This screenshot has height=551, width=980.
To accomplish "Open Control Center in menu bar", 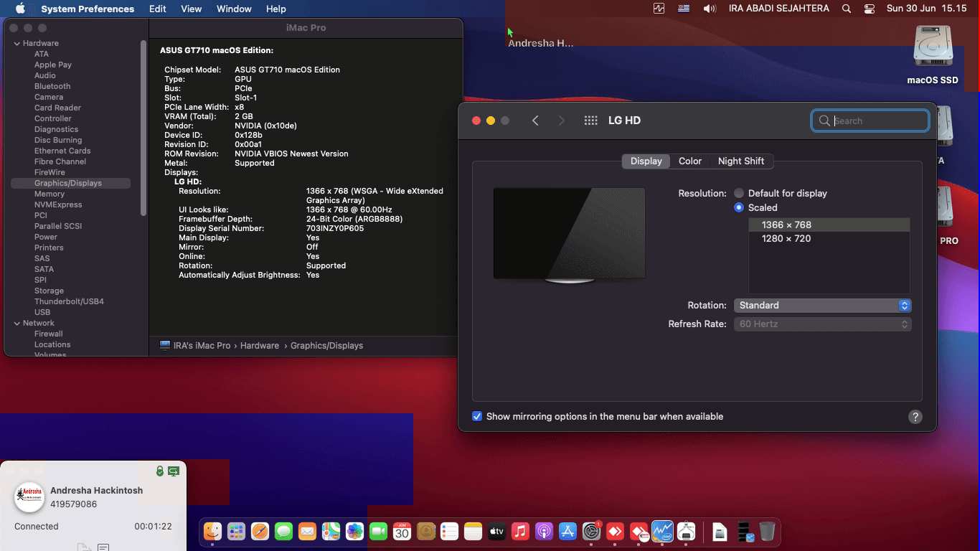I will 870,9.
